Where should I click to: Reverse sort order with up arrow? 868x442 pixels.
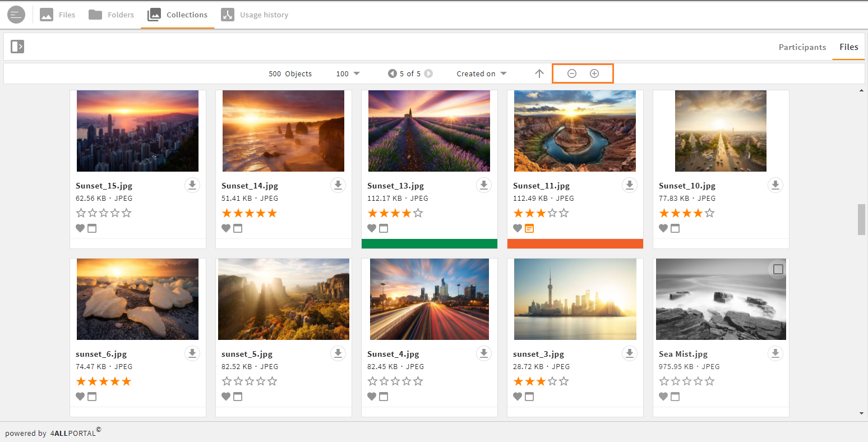pyautogui.click(x=539, y=73)
